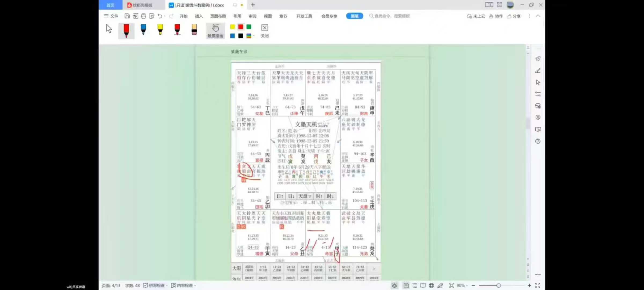
Task: Pick the eraser tool
Action: click(x=194, y=30)
